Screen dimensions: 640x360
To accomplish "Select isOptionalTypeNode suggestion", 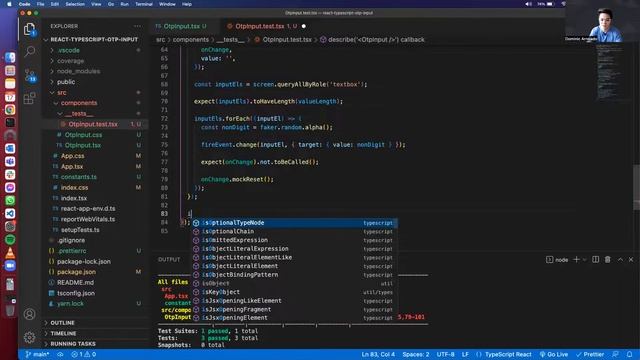I will click(294, 223).
